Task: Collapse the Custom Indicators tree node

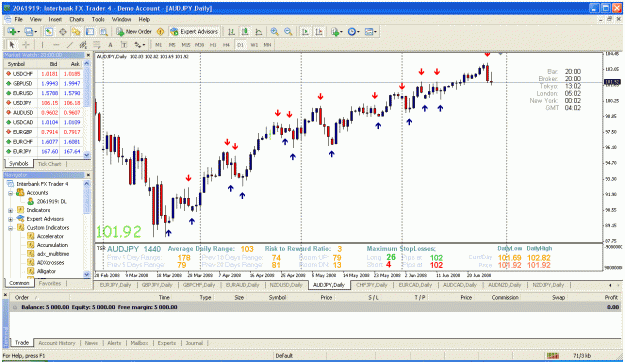Action: click(11, 228)
